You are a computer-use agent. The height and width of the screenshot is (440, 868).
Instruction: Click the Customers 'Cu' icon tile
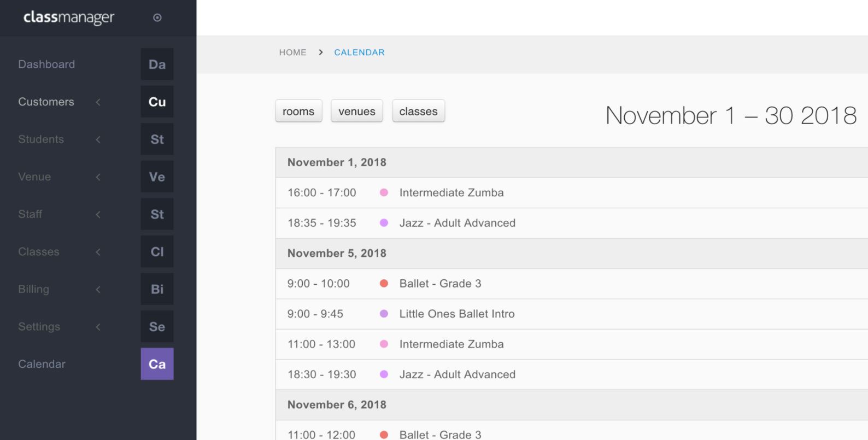point(157,102)
